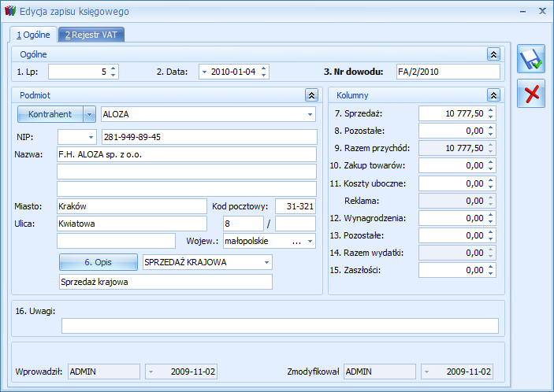Click the 7. Sprzedaż stepper arrows

(490, 113)
